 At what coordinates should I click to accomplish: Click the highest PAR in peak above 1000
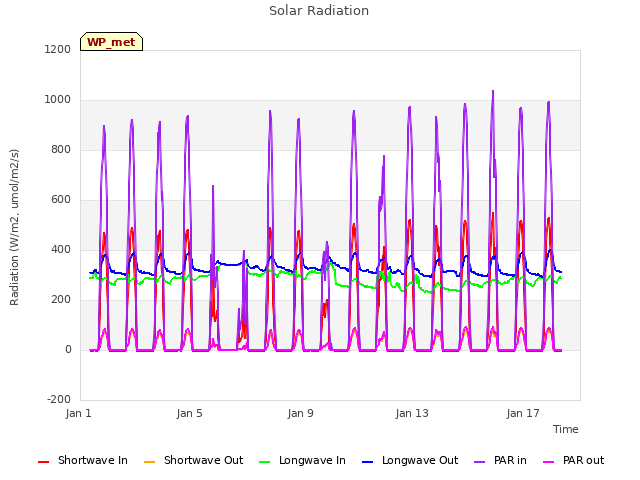[493, 91]
